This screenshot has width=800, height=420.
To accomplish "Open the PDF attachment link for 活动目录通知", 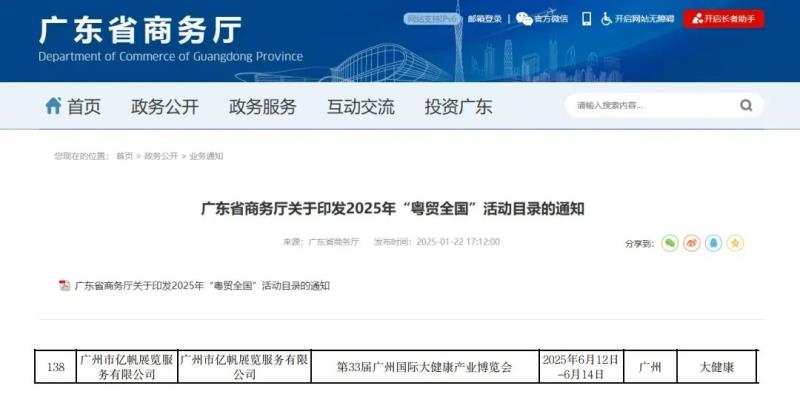I will [202, 286].
